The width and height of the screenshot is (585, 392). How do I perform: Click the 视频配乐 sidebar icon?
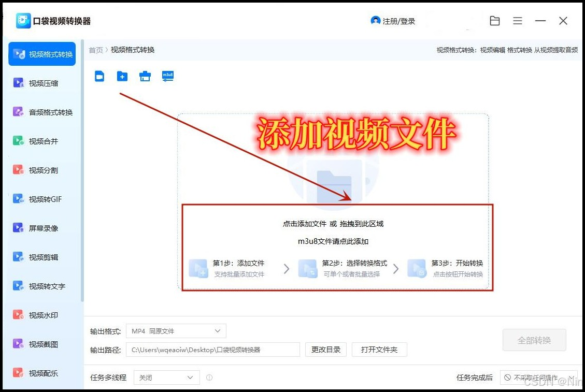pyautogui.click(x=18, y=373)
